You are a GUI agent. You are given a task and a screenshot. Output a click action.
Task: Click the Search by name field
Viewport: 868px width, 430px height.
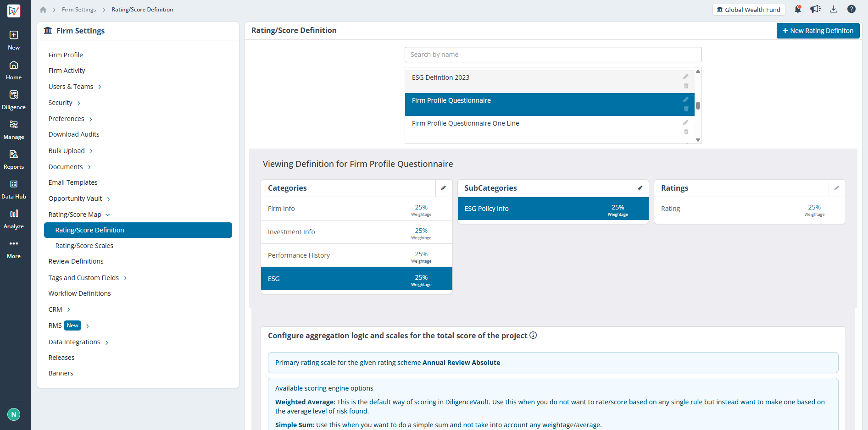pyautogui.click(x=553, y=55)
